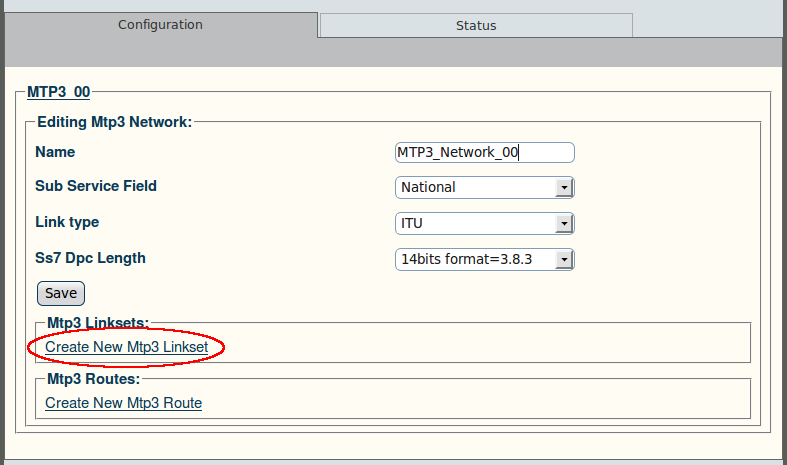The image size is (787, 465).
Task: Click the Link type label
Action: click(x=67, y=222)
